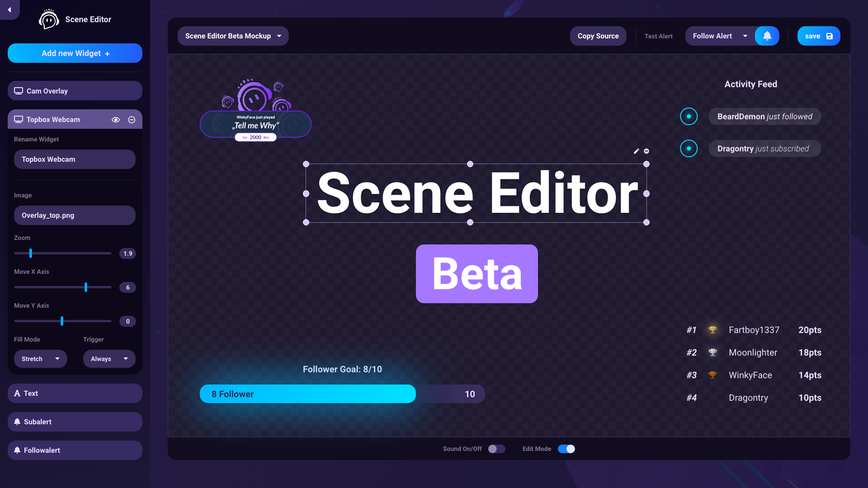The image size is (868, 488).
Task: Click the pencil edit icon on widget
Action: point(637,151)
